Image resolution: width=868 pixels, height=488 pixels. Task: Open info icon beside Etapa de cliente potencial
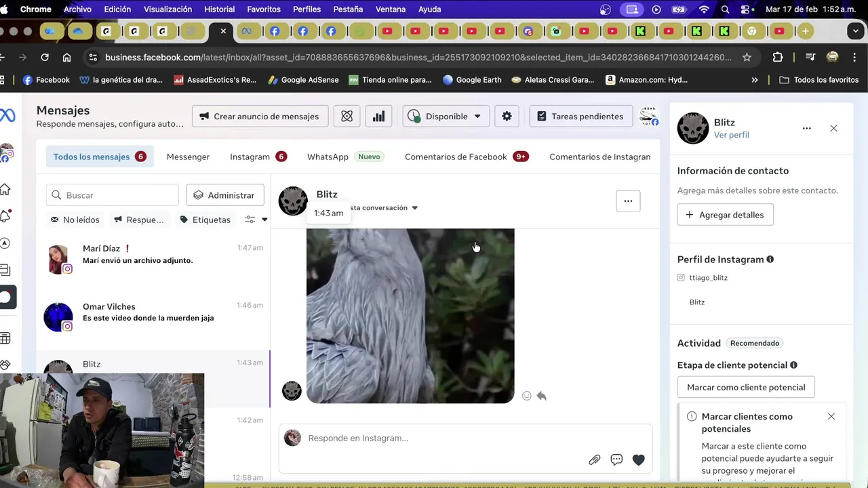[793, 365]
